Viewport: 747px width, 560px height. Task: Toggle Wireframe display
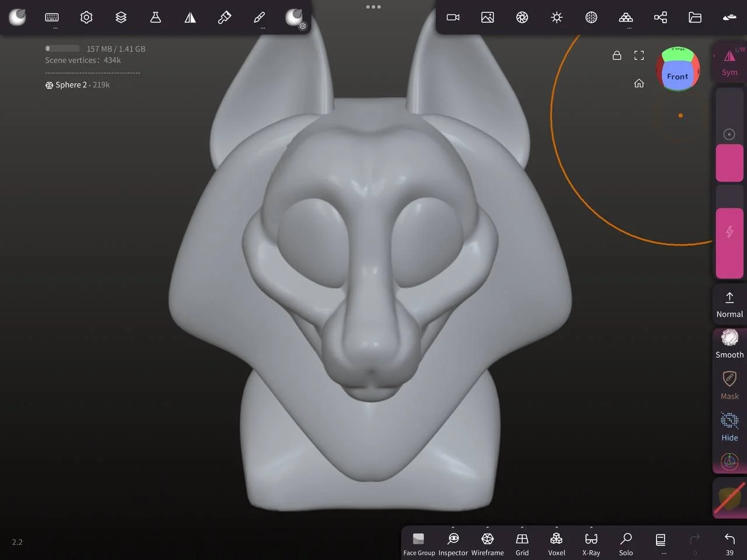[487, 543]
